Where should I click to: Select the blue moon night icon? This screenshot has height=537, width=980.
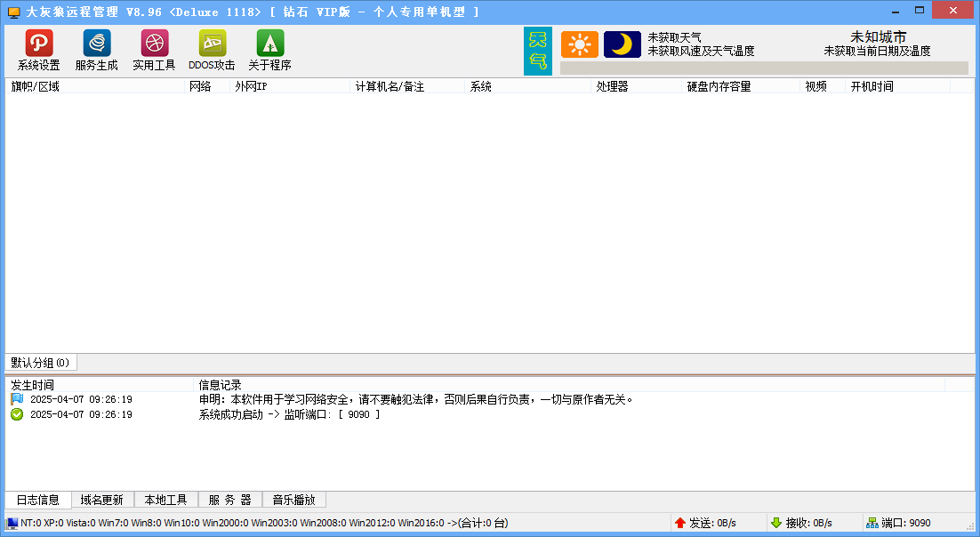pyautogui.click(x=623, y=44)
